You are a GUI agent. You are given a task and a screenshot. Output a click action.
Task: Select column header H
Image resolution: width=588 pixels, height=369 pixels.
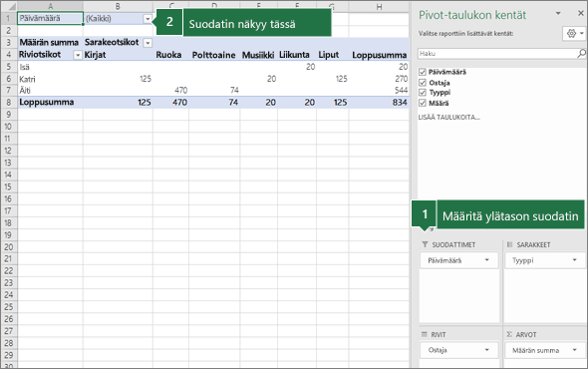click(x=379, y=6)
